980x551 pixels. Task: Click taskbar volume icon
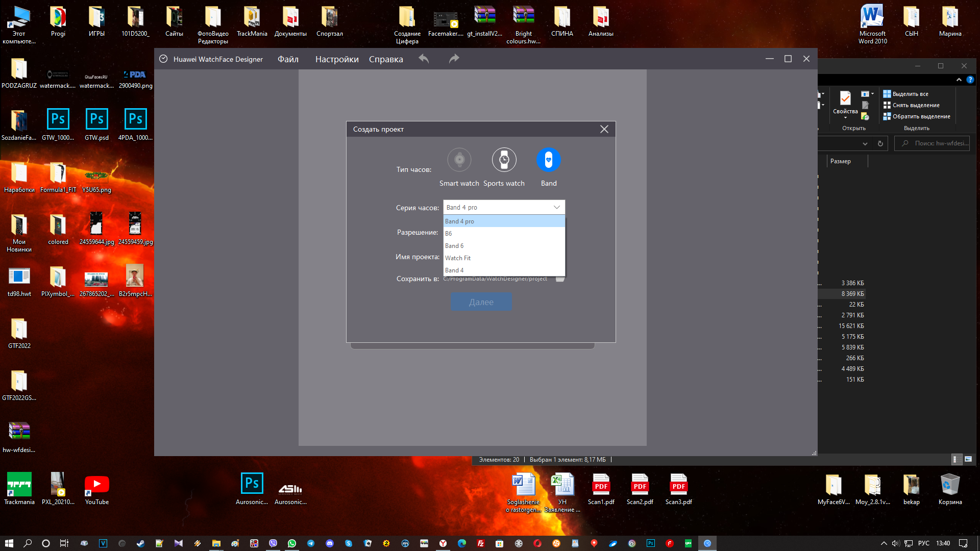[x=895, y=543]
